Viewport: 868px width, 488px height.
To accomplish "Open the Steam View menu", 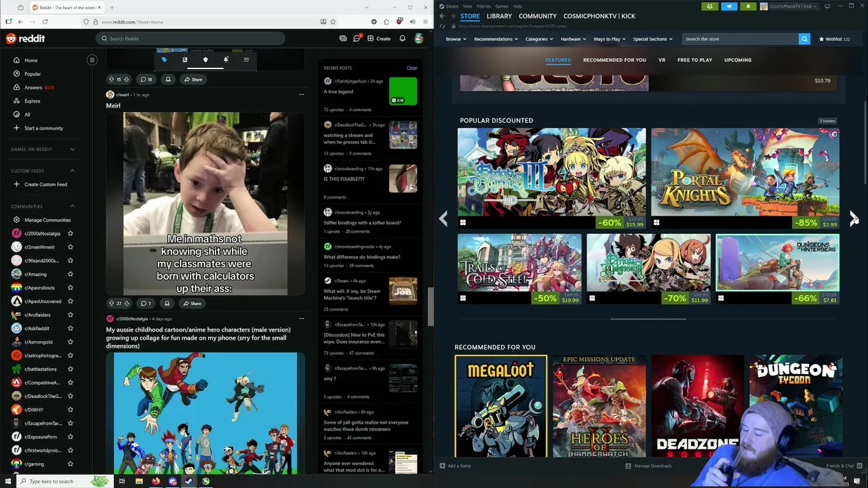I will pyautogui.click(x=467, y=6).
